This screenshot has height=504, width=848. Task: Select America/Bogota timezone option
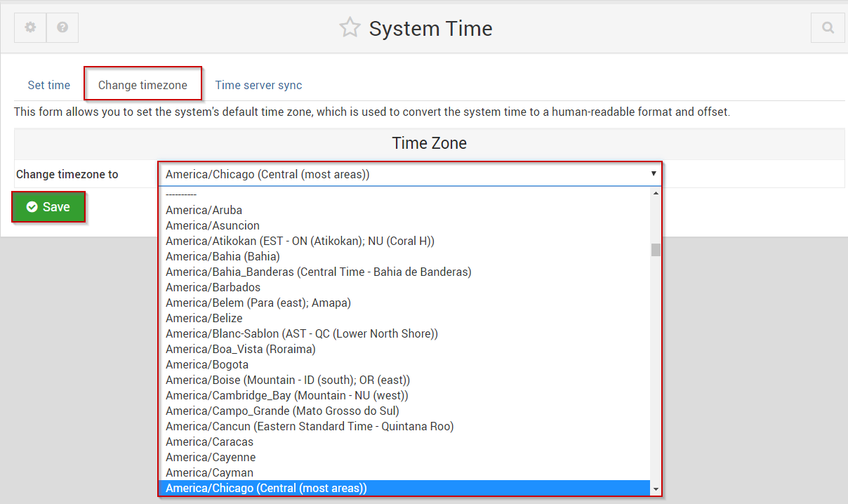(x=405, y=364)
